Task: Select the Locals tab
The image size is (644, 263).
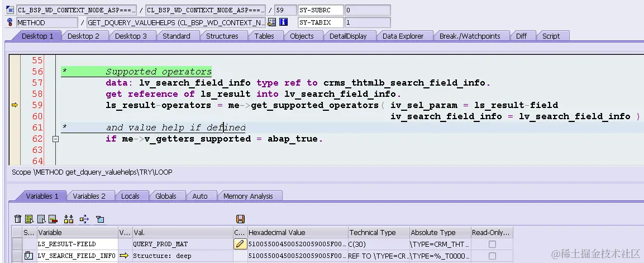Action: point(130,196)
